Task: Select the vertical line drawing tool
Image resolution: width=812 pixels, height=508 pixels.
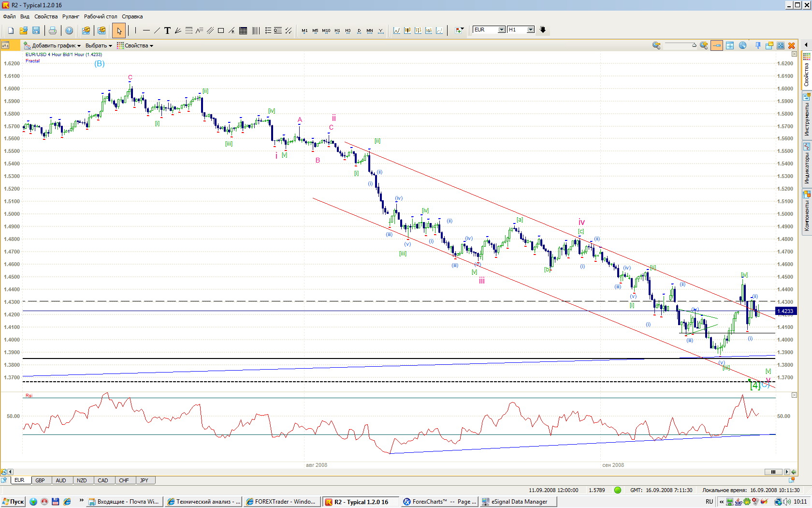Action: (x=135, y=30)
